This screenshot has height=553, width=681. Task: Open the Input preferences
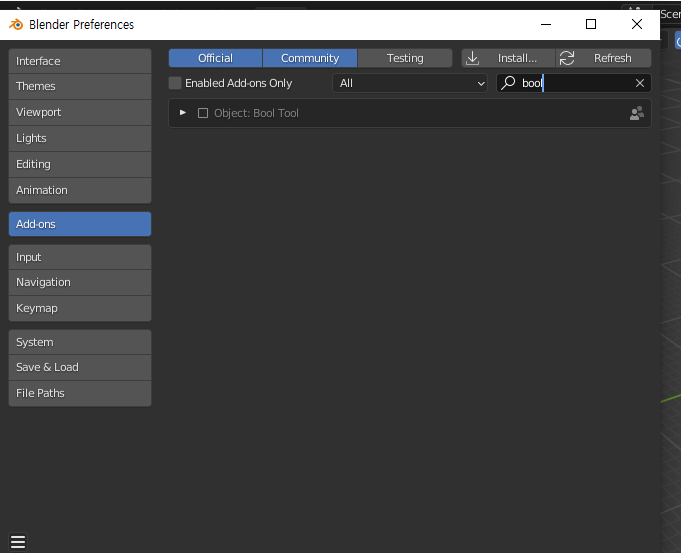(80, 257)
